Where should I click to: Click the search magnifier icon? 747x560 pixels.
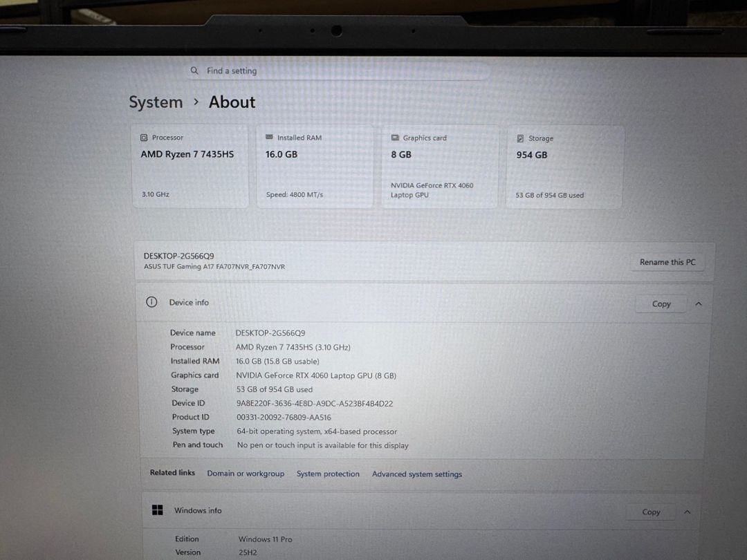tap(194, 71)
